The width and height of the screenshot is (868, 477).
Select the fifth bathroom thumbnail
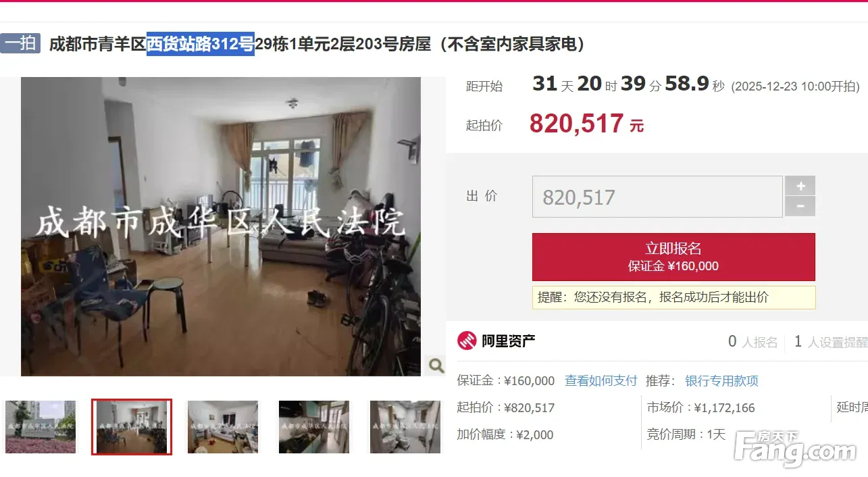405,426
